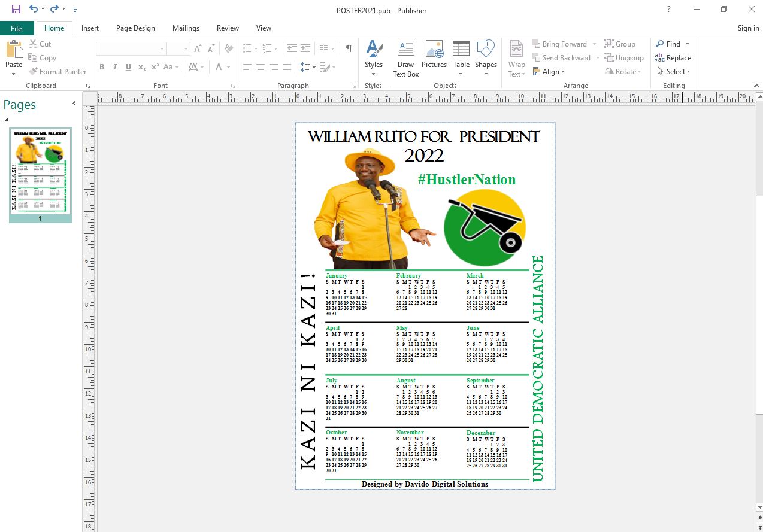
Task: Toggle Italic formatting
Action: pos(115,67)
